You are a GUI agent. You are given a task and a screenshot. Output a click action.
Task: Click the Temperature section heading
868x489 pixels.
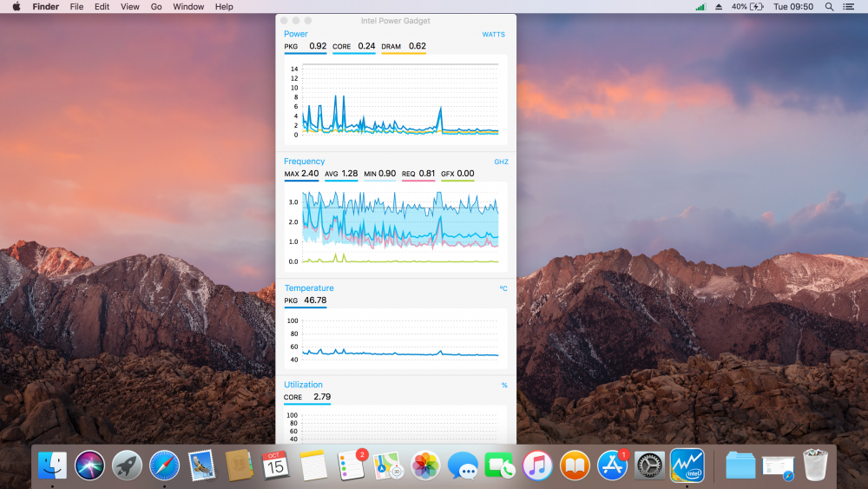tap(309, 288)
